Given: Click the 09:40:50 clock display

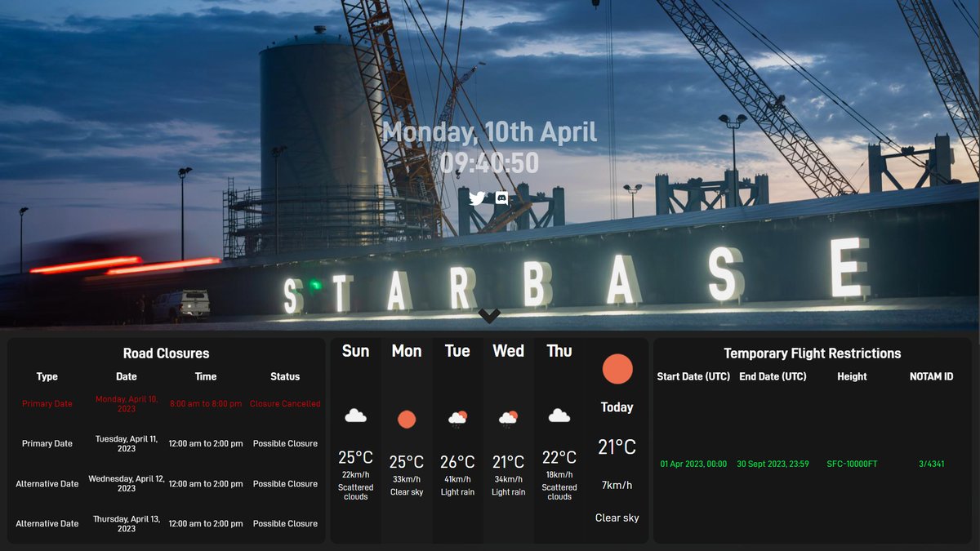Looking at the screenshot, I should [489, 163].
